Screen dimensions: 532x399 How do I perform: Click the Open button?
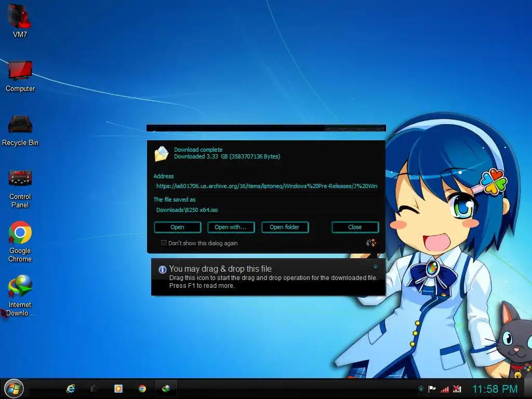coord(178,227)
